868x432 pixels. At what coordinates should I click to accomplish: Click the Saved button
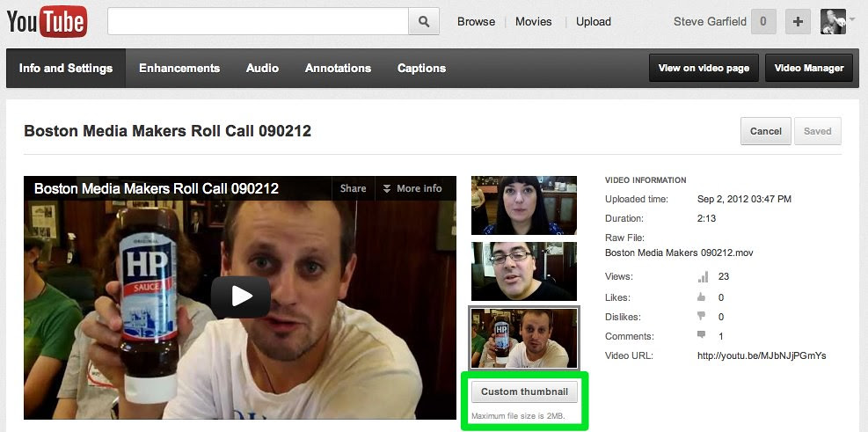(818, 131)
